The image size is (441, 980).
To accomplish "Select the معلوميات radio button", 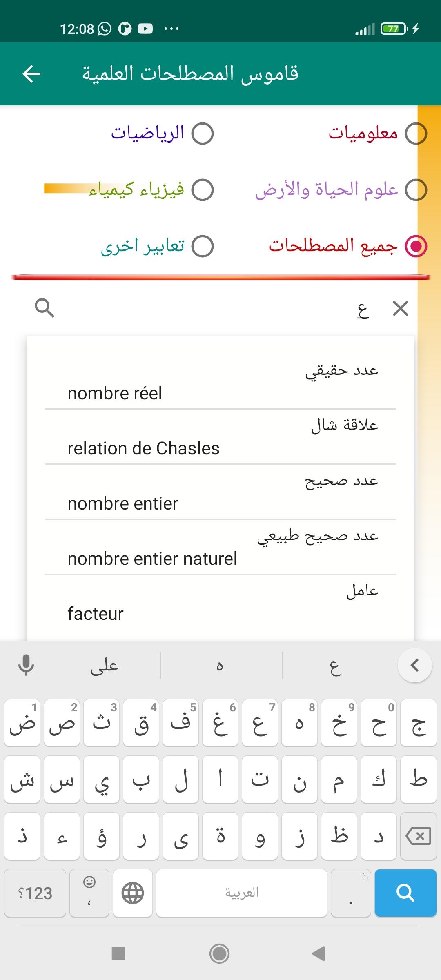I will [416, 134].
